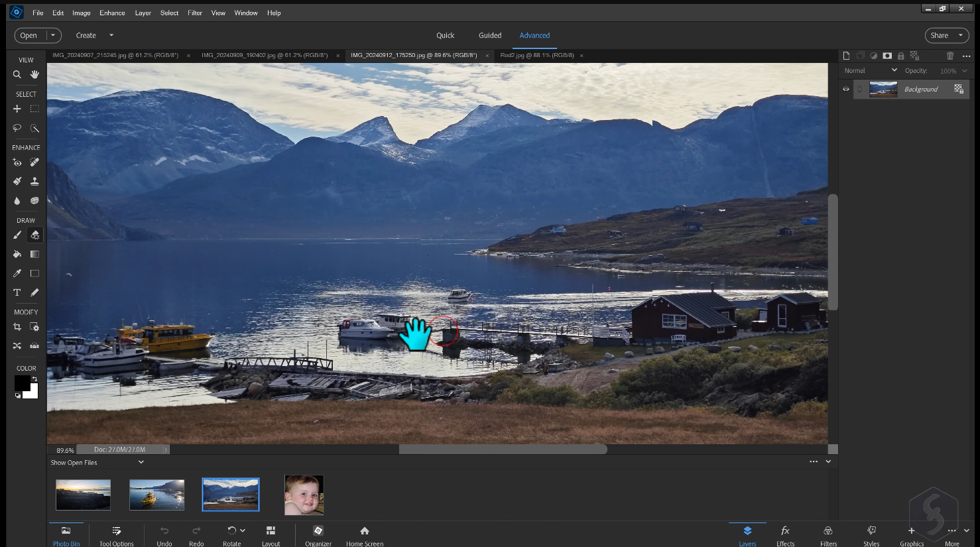
Task: Select the Gradient tool
Action: tap(34, 254)
